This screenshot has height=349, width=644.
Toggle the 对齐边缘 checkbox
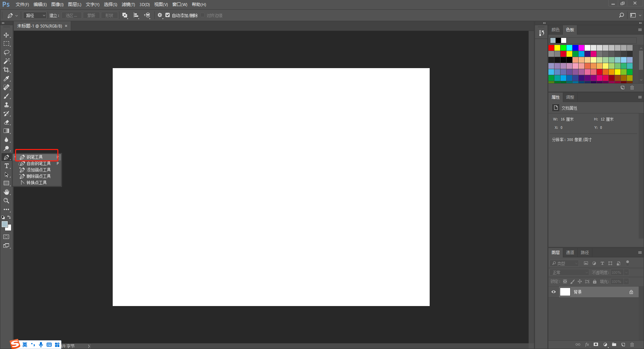203,15
